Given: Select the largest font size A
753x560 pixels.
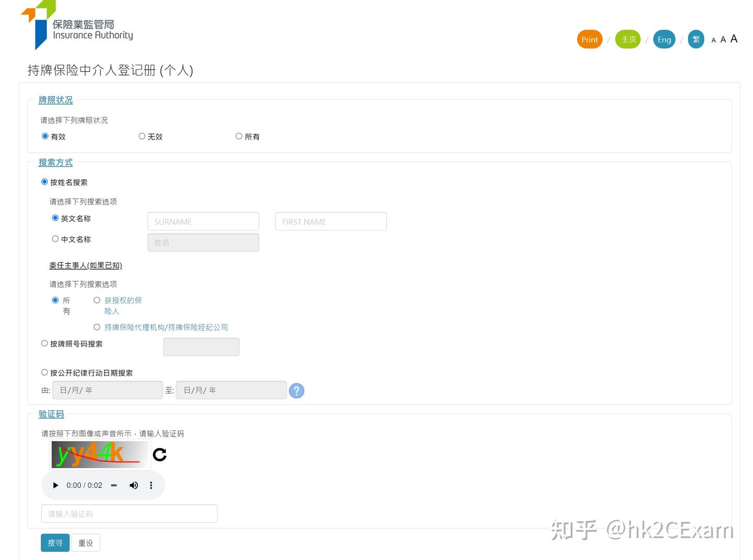Looking at the screenshot, I should click(x=734, y=38).
